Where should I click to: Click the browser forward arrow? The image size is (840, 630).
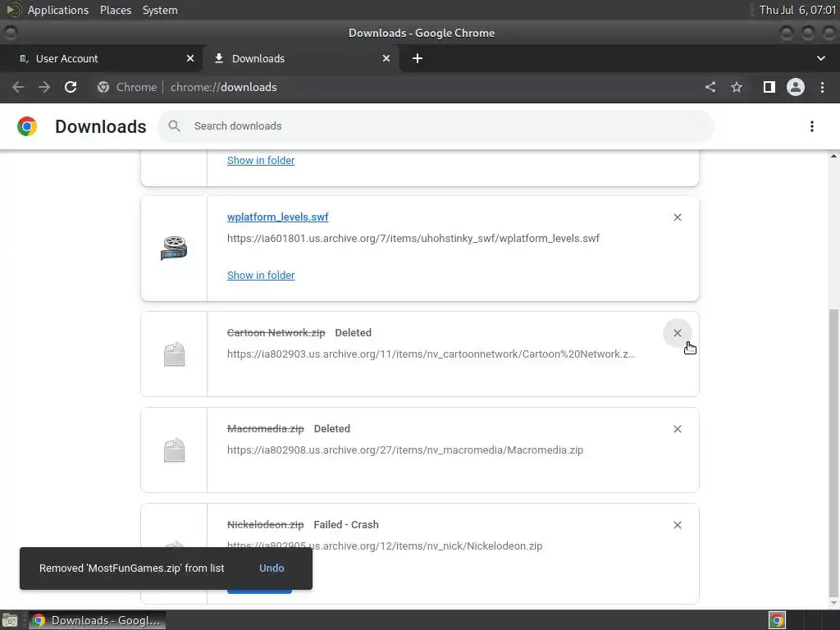point(44,87)
